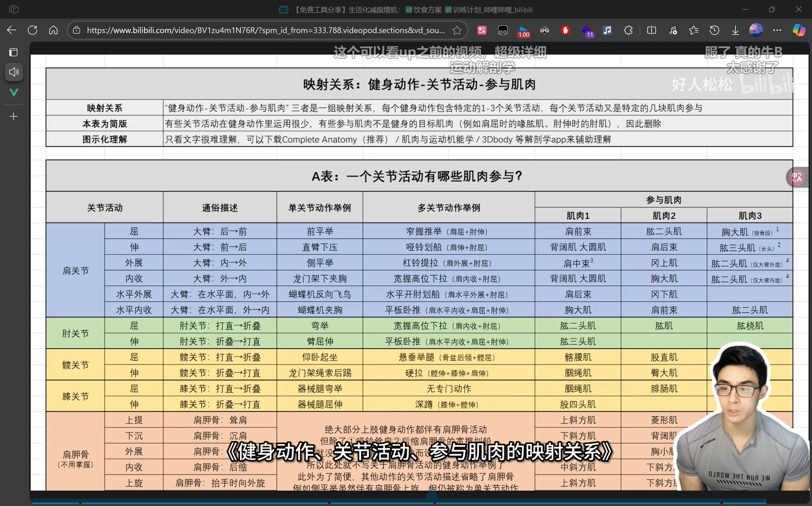Image resolution: width=812 pixels, height=506 pixels.
Task: Open the Copilot sidebar
Action: pos(799,30)
